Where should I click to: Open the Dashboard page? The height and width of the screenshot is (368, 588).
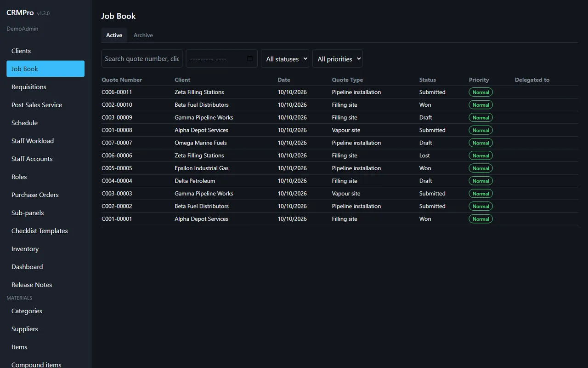click(x=45, y=266)
